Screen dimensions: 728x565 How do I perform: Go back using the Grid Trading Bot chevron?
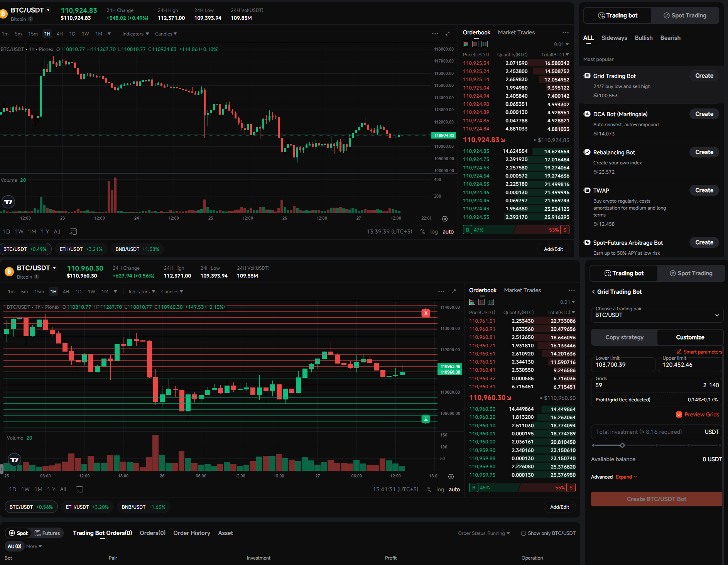pyautogui.click(x=593, y=292)
